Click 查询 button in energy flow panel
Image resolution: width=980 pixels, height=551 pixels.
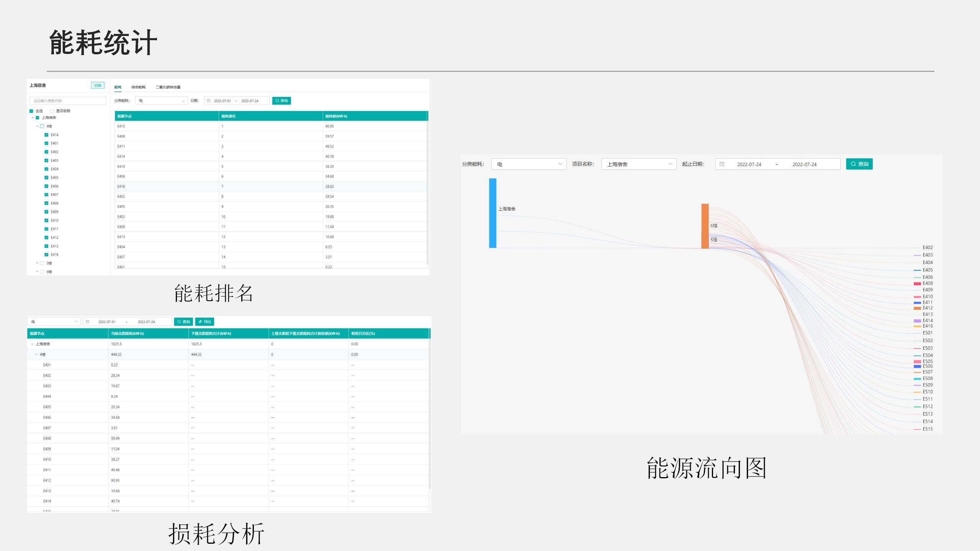click(859, 164)
